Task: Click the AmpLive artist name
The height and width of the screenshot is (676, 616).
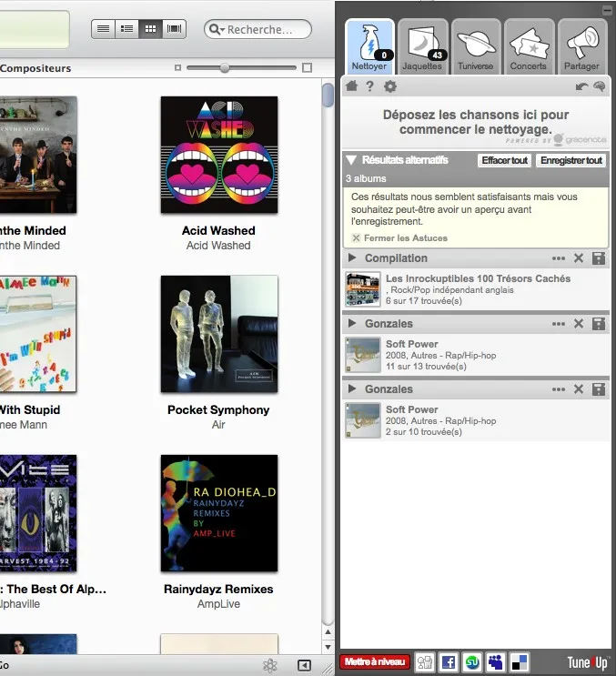Action: tap(218, 604)
